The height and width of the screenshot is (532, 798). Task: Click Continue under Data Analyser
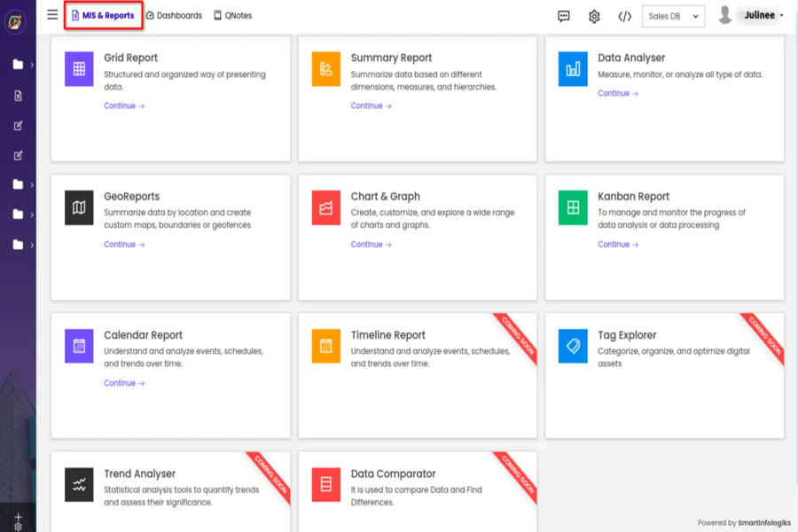pos(618,93)
